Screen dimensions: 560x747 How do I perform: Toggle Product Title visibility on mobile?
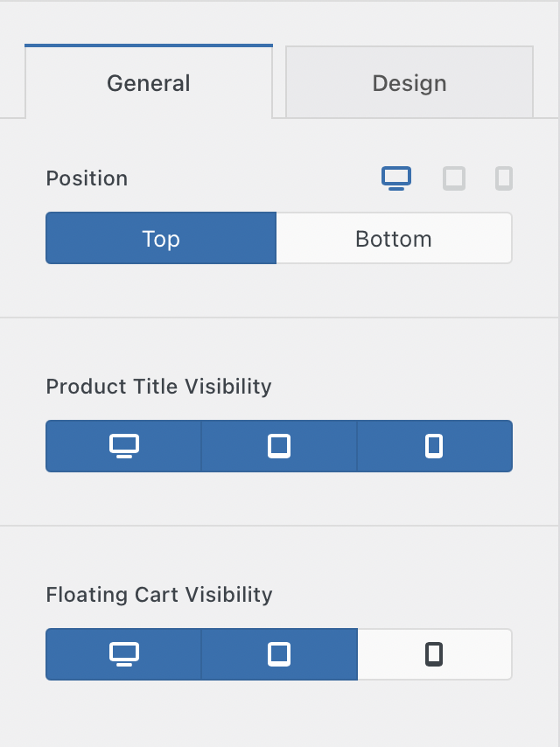tap(434, 446)
